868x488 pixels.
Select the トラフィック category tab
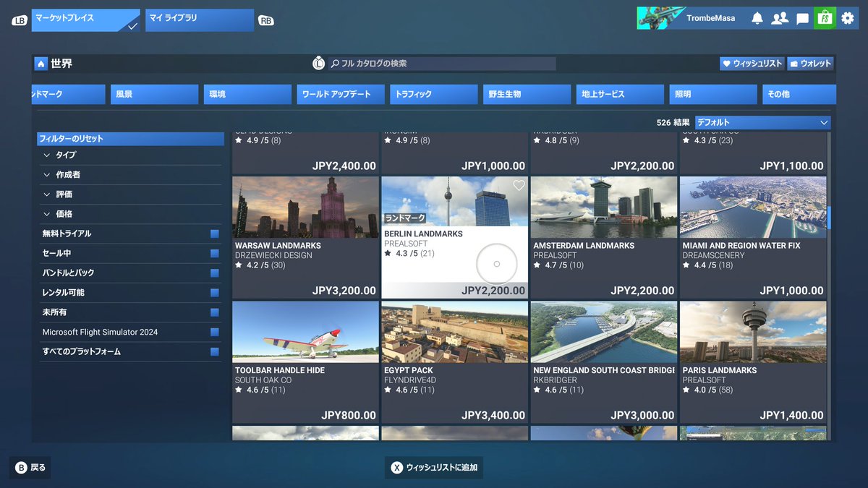coord(434,94)
